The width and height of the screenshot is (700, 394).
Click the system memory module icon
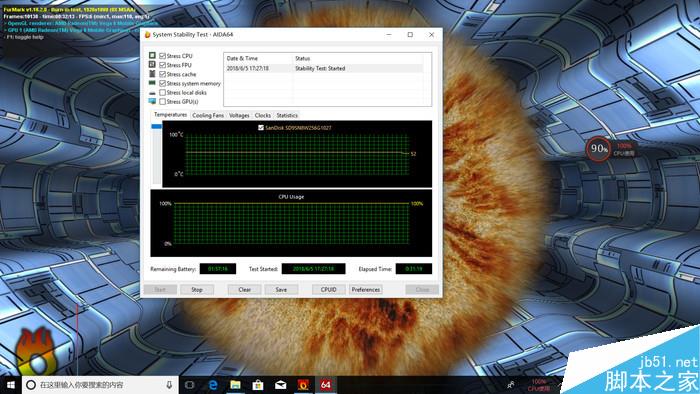tap(152, 83)
